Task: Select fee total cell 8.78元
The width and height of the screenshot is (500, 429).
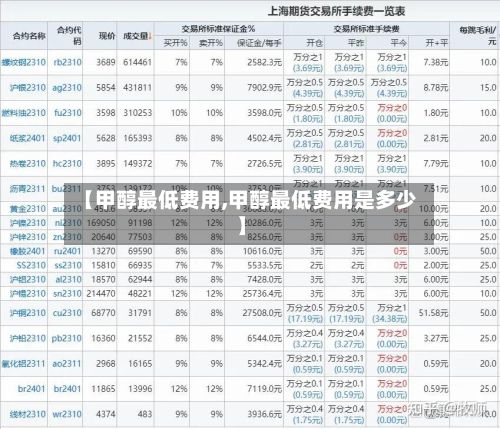Action: click(436, 88)
